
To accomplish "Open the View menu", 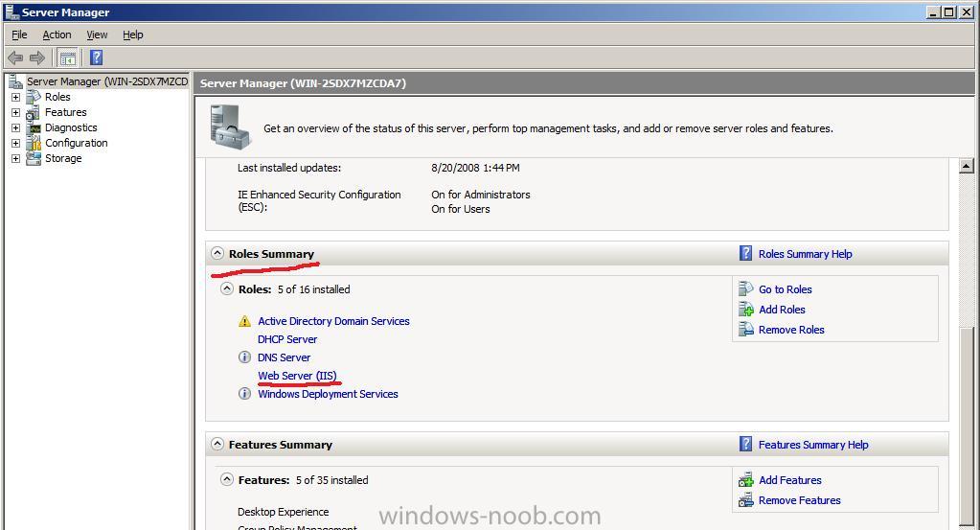I will (x=97, y=35).
